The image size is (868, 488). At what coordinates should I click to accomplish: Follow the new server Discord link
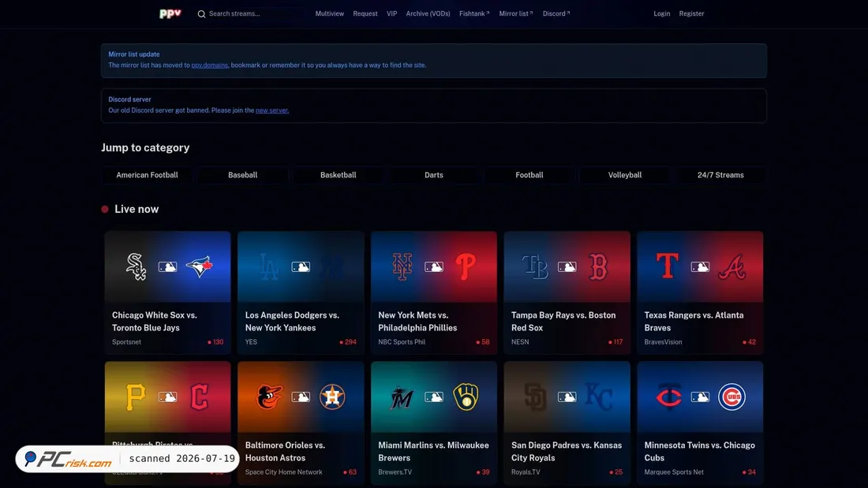click(x=271, y=110)
